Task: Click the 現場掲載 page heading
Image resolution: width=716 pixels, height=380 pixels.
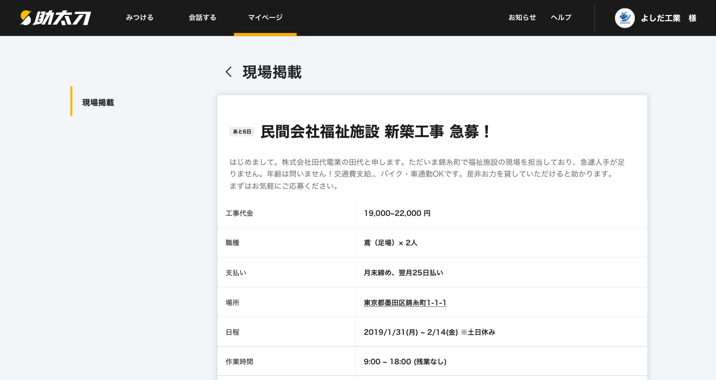Action: coord(272,72)
